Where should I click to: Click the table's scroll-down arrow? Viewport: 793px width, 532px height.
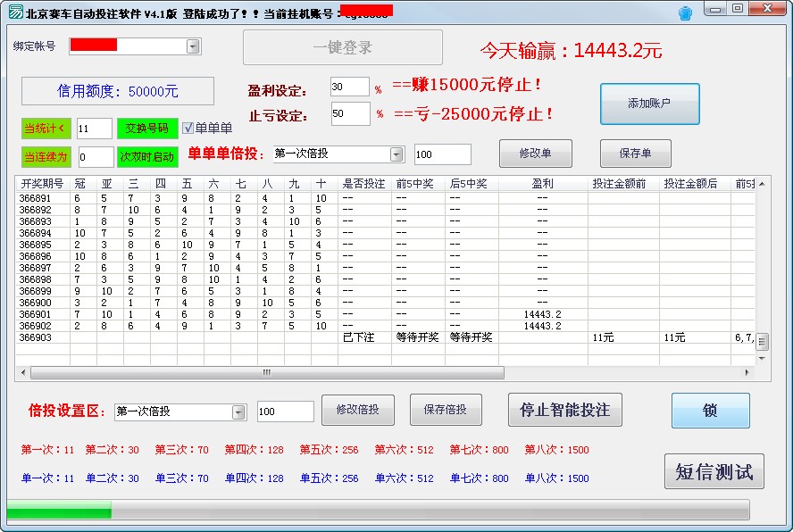pos(762,358)
